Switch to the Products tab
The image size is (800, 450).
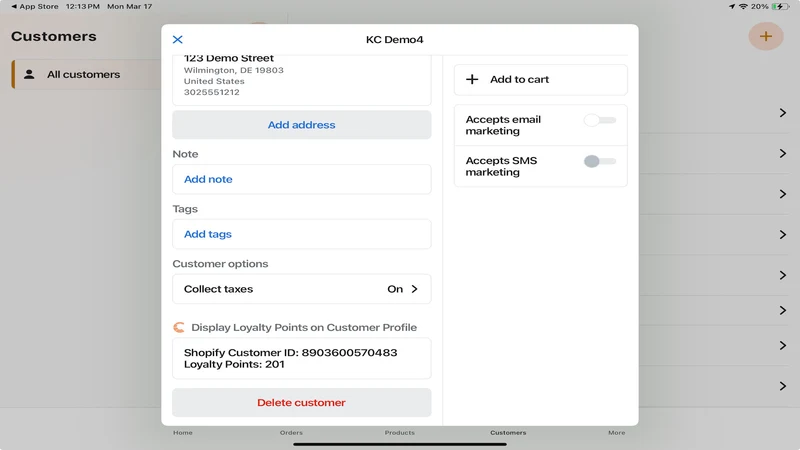tap(399, 433)
